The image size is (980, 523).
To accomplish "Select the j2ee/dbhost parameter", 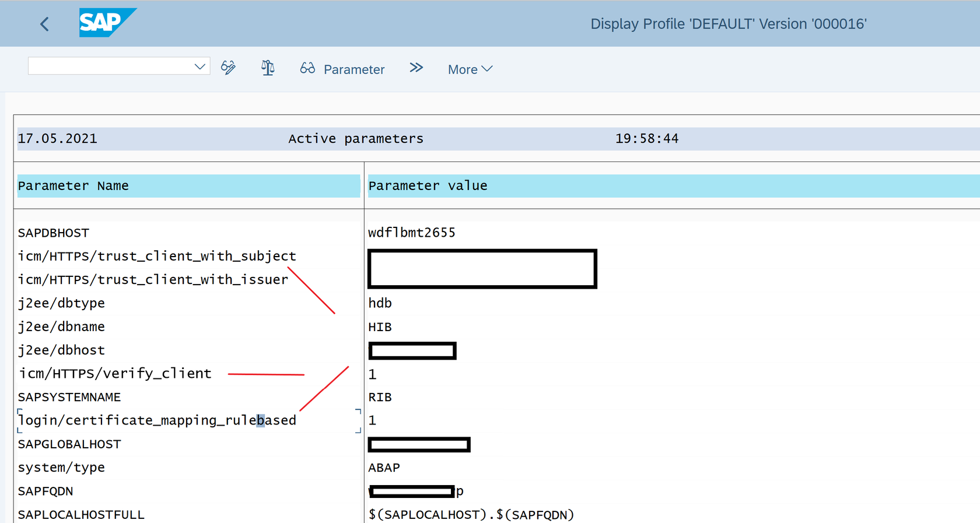I will pos(61,350).
